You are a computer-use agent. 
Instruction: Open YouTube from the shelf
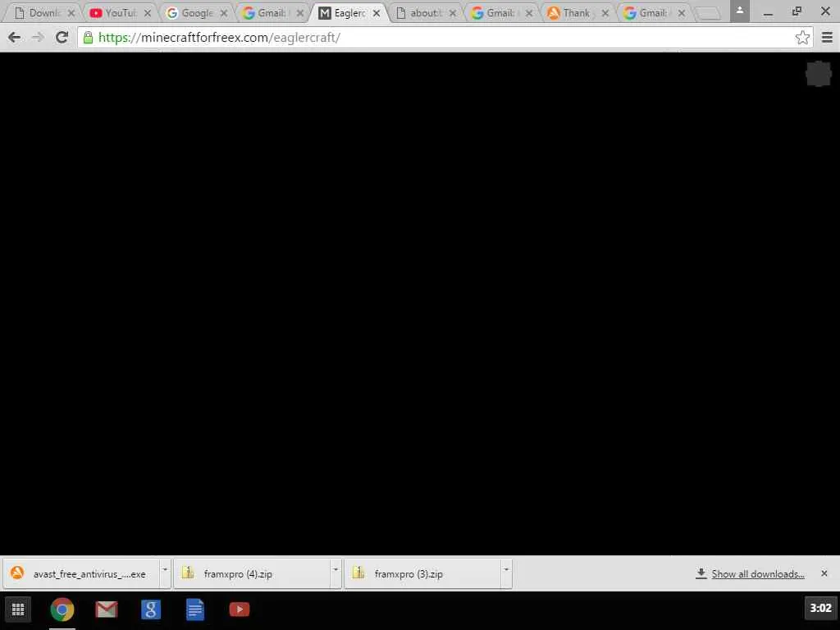tap(240, 609)
